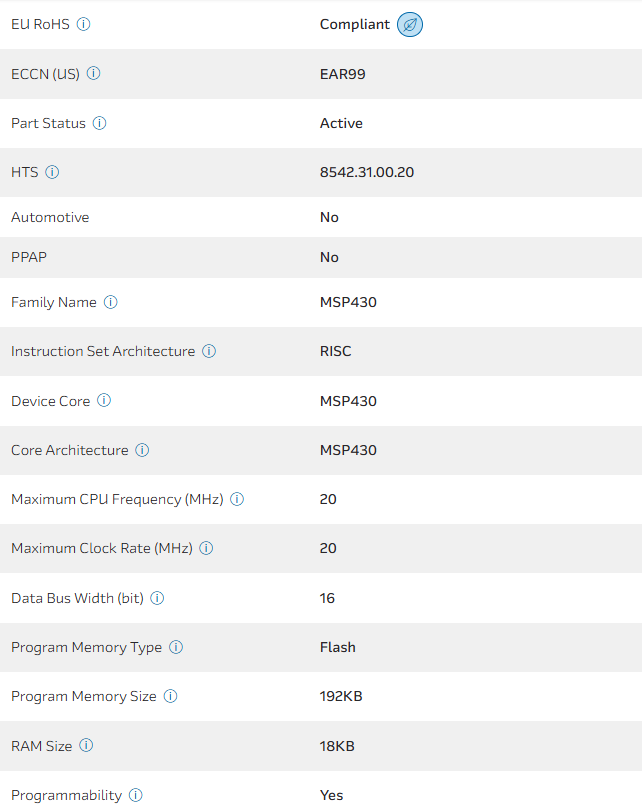
Task: Open Instruction Set Architecture info icon
Action: 209,351
